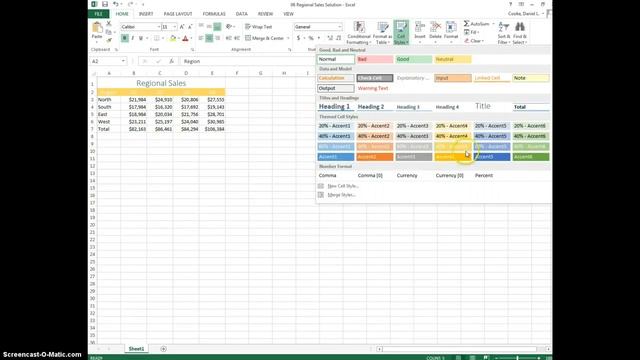
Task: Toggle Underline formatting
Action: (141, 38)
